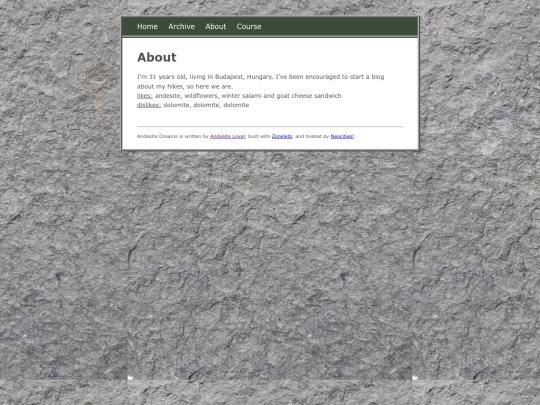Visit the Zonelets link

pyautogui.click(x=282, y=136)
